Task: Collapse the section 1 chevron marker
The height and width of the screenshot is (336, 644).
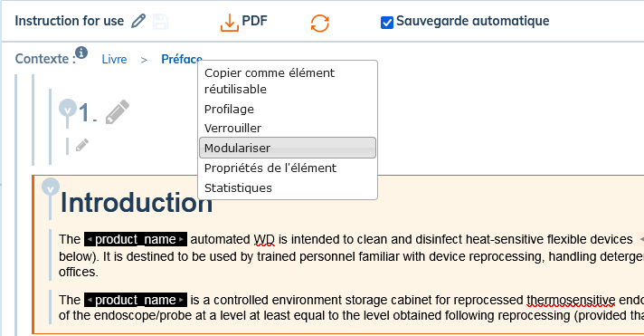Action: point(68,108)
